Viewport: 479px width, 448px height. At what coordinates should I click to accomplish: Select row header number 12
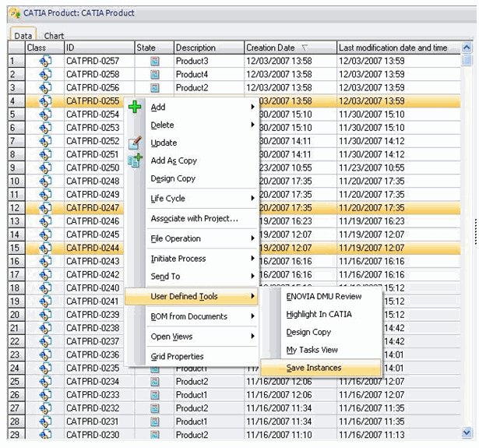pyautogui.click(x=15, y=208)
